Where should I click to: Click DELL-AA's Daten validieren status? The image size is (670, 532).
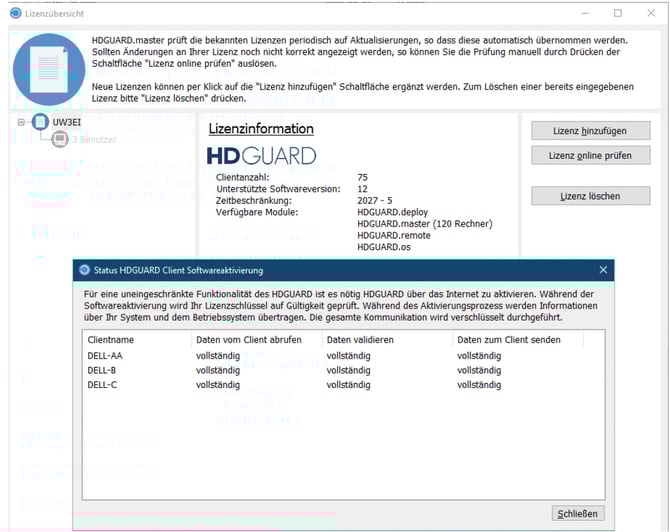[348, 356]
